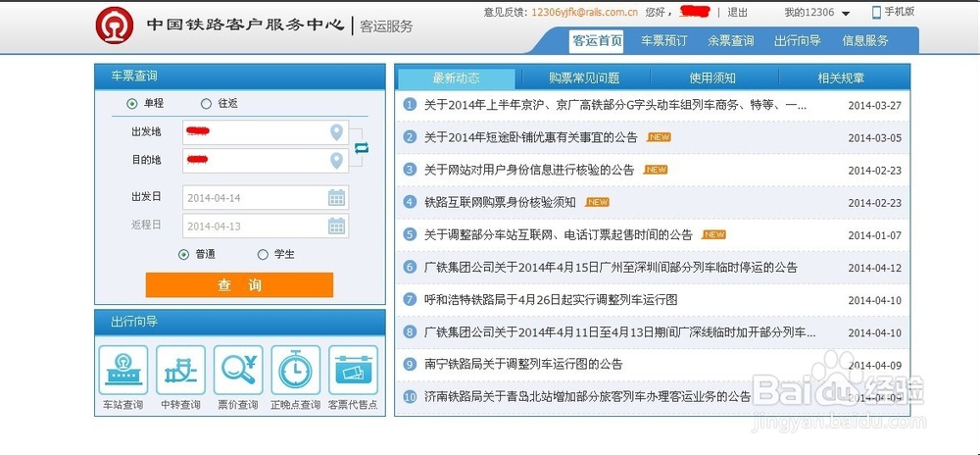Open 出行向导 in the navigation bar
The image size is (980, 455).
[x=798, y=40]
